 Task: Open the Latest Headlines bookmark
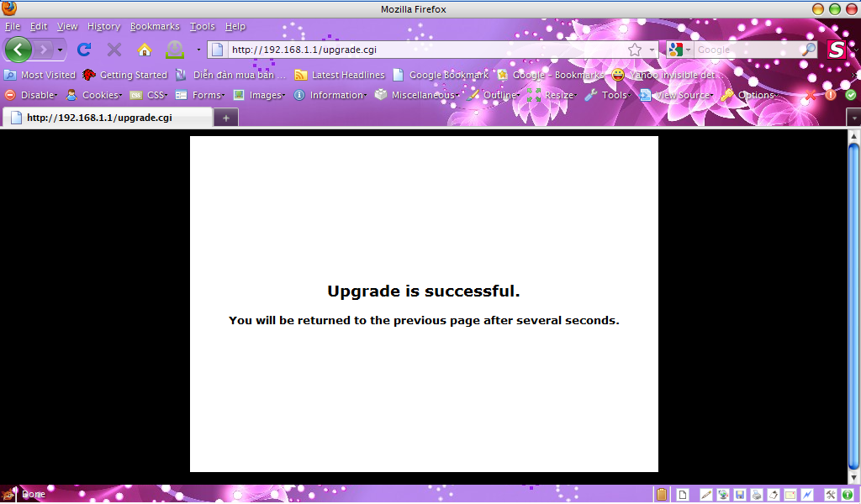click(x=340, y=75)
